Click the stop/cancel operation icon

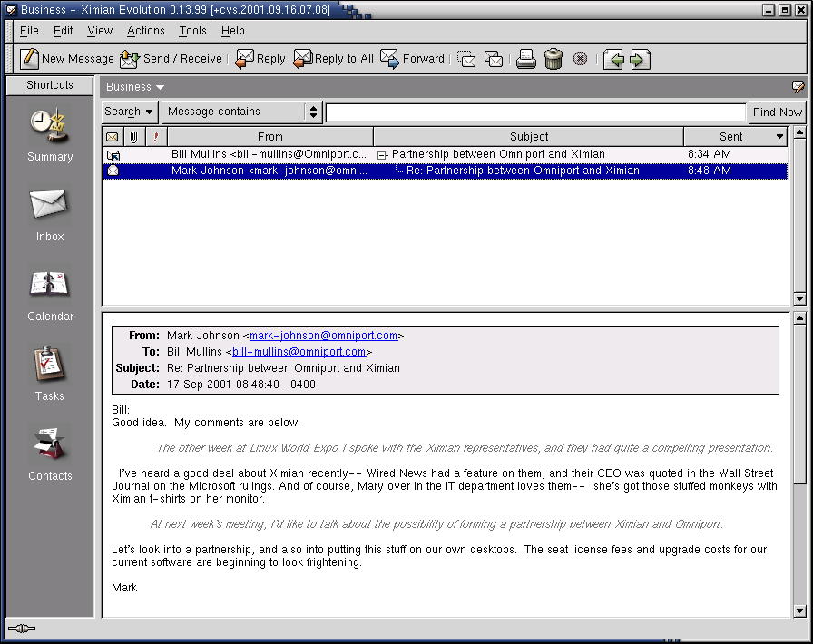pyautogui.click(x=580, y=59)
